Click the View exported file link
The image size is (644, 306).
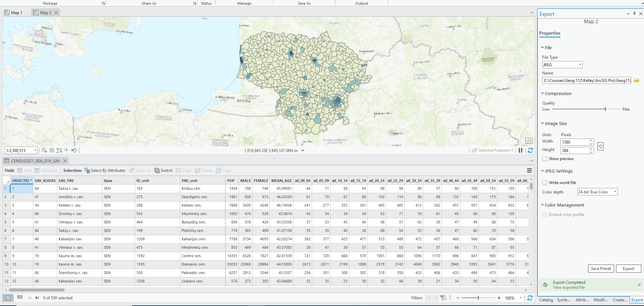pos(569,287)
